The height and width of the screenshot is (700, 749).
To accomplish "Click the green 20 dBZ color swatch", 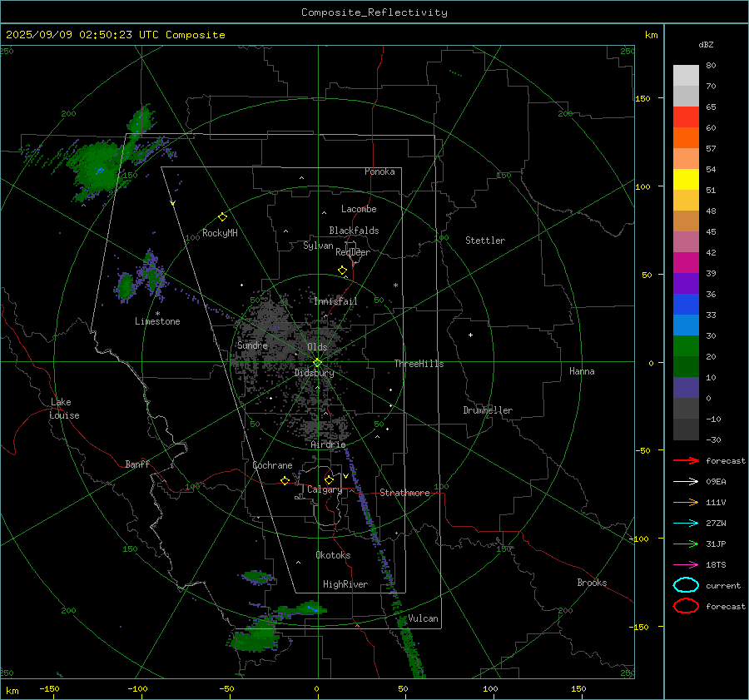I will 686,345.
